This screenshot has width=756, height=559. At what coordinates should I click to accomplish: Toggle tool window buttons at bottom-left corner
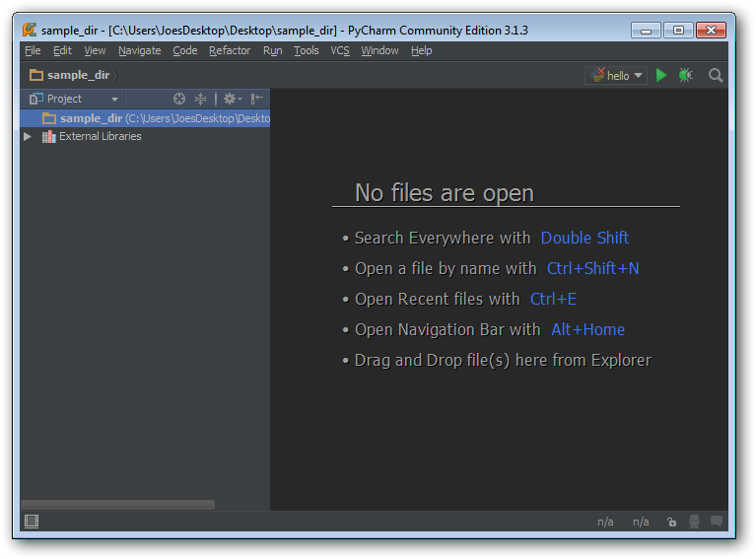pyautogui.click(x=32, y=521)
